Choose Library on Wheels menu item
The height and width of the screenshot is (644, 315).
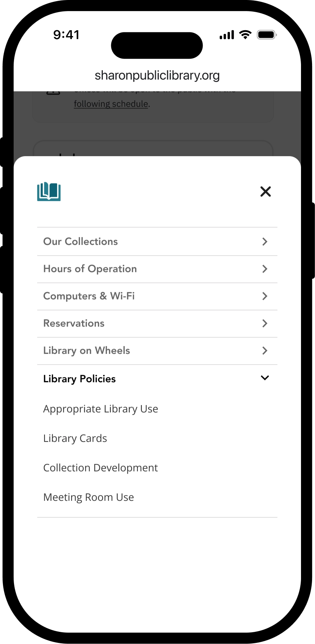(x=87, y=351)
